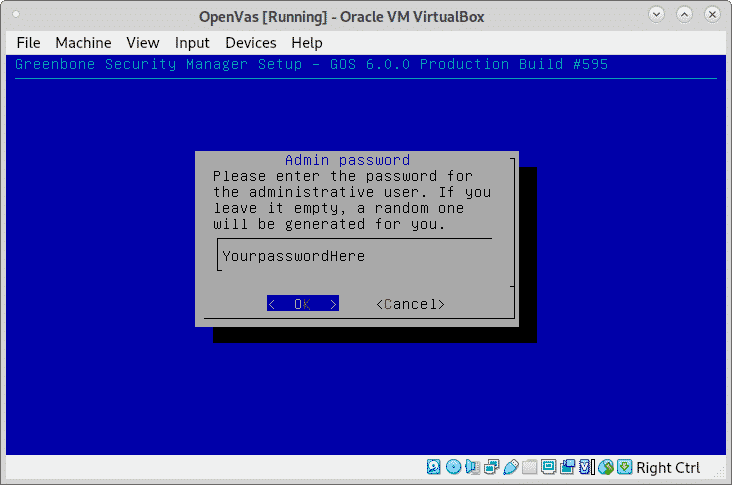This screenshot has width=732, height=485.
Task: Open the Input menu
Action: click(192, 43)
